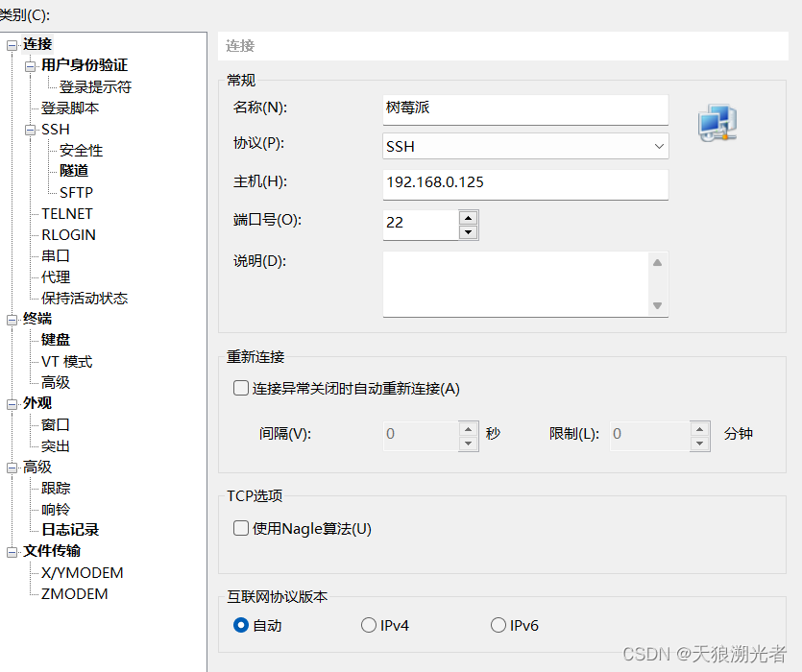802x672 pixels.
Task: Collapse the 外观 tree node
Action: 12,404
